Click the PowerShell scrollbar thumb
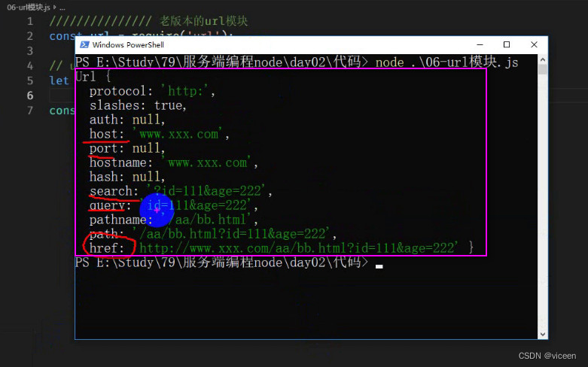The height and width of the screenshot is (367, 588). point(543,70)
